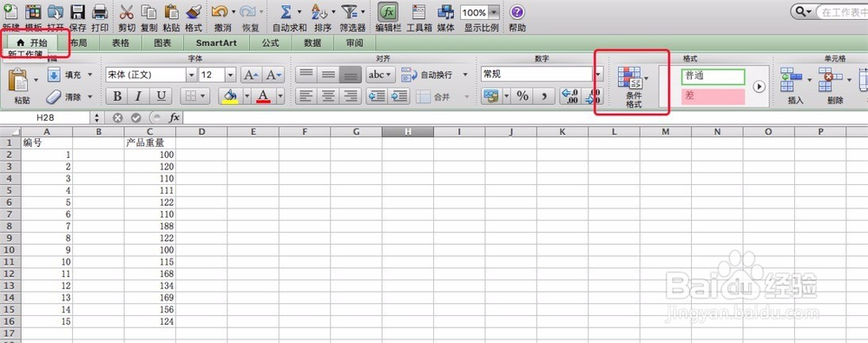Open the font size 12 dropdown arrow
The image size is (868, 343).
tap(231, 75)
